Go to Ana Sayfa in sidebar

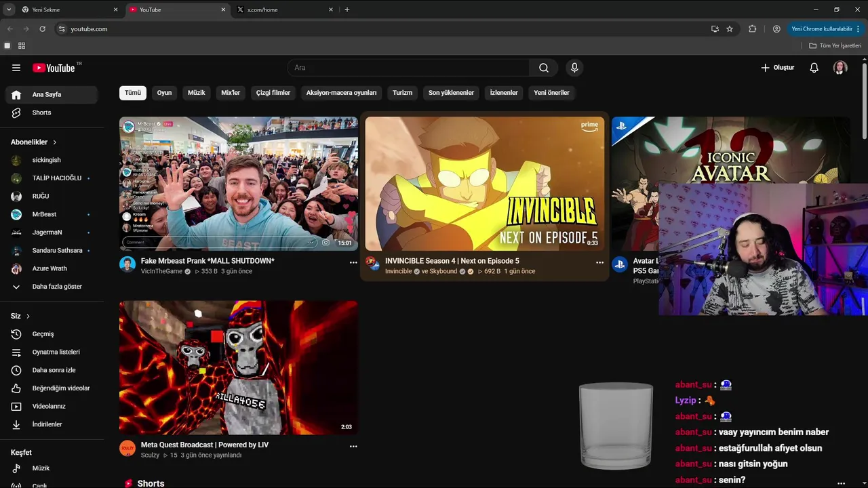(52, 95)
